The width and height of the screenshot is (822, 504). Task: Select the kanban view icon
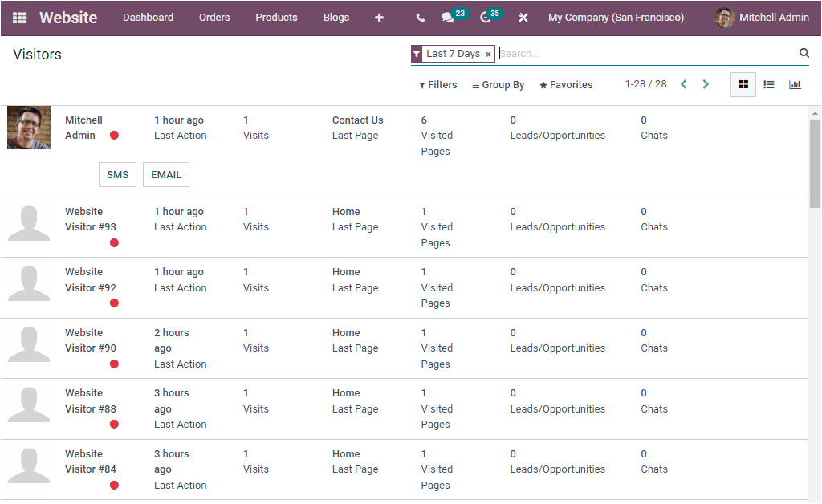(743, 84)
